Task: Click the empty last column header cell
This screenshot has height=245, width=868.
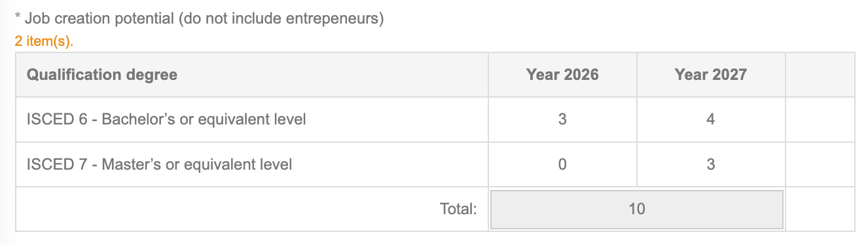Action: pos(820,75)
